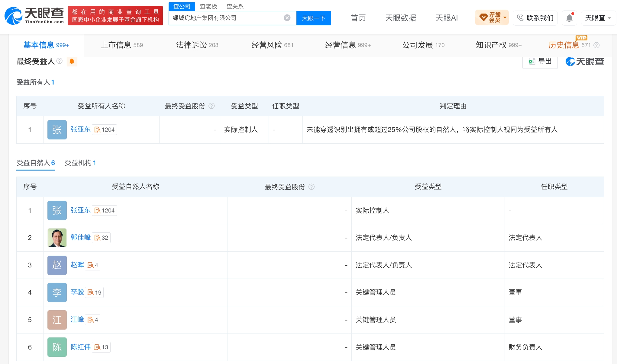The height and width of the screenshot is (364, 617).
Task: Click 郭佳峰's portrait thumbnail
Action: point(57,238)
